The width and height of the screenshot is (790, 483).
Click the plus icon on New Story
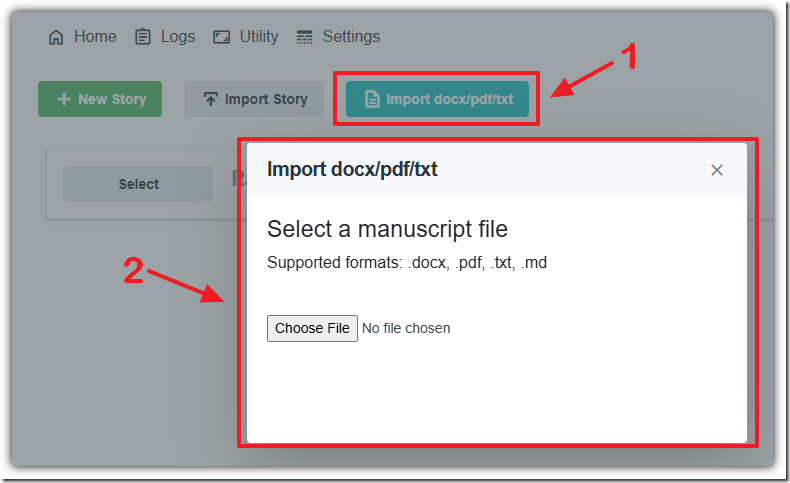tap(64, 99)
